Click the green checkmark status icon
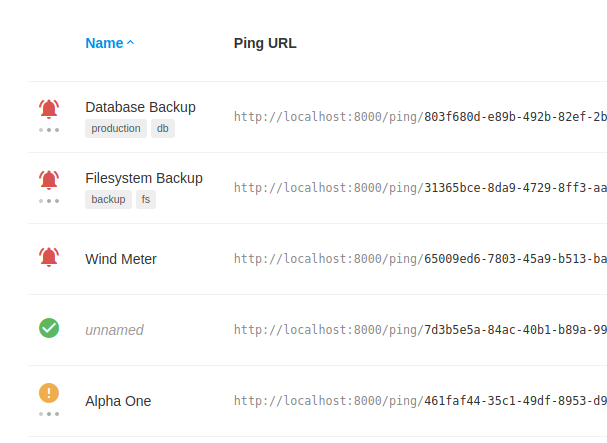The width and height of the screenshot is (607, 443). pos(49,328)
